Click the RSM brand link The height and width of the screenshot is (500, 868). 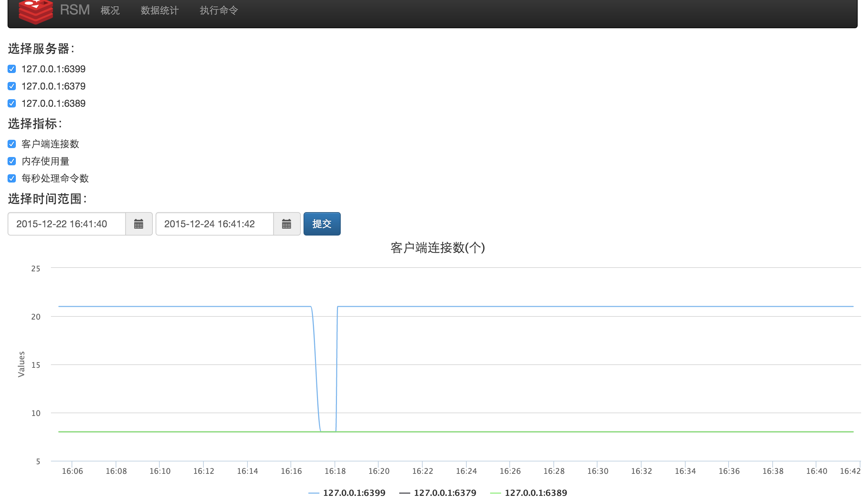coord(75,10)
